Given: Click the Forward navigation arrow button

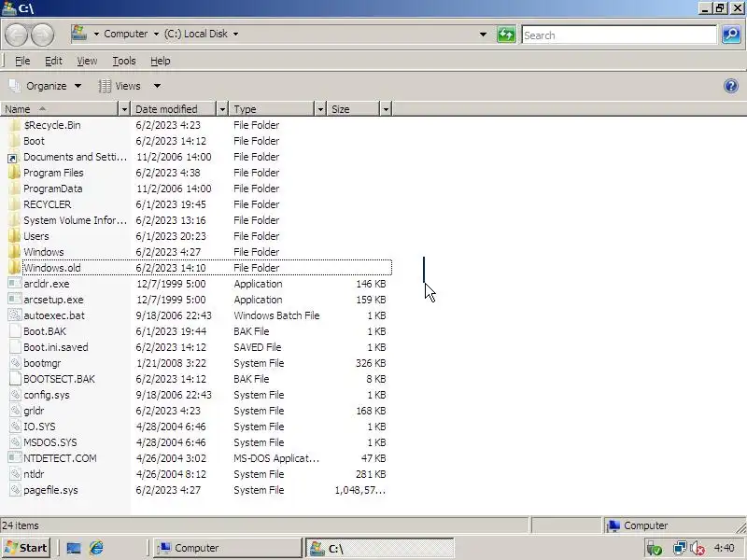Looking at the screenshot, I should 42,35.
